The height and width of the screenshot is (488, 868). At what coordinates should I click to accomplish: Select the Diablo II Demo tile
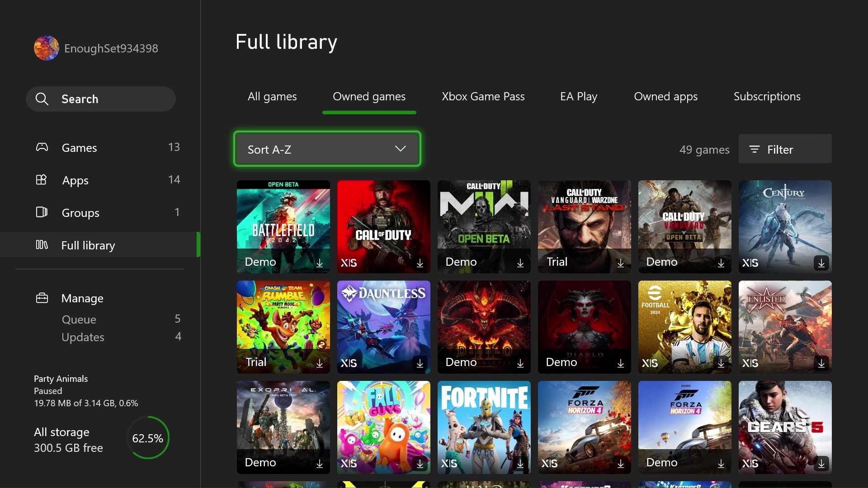(484, 327)
